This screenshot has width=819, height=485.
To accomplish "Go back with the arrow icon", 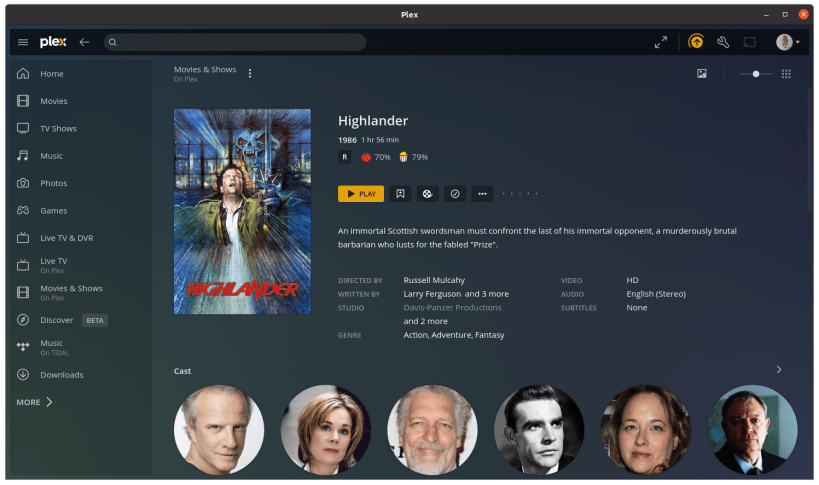I will pyautogui.click(x=84, y=42).
